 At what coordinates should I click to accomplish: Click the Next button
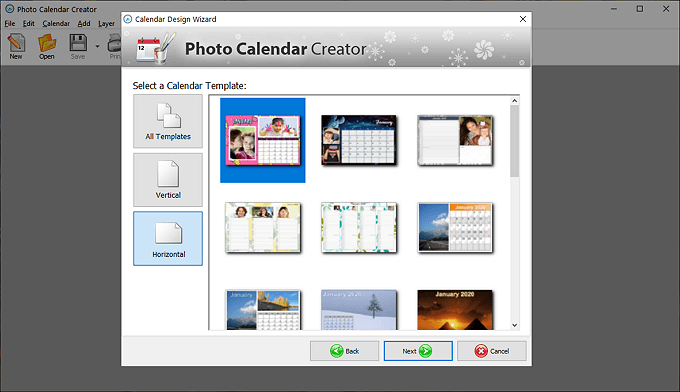click(x=418, y=351)
